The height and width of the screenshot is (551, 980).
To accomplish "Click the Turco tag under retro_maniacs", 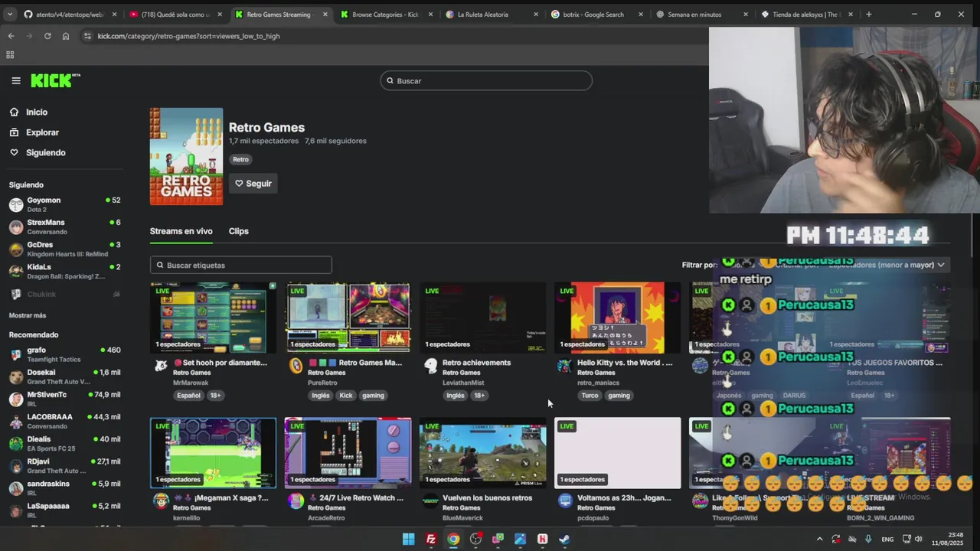I will tap(590, 396).
